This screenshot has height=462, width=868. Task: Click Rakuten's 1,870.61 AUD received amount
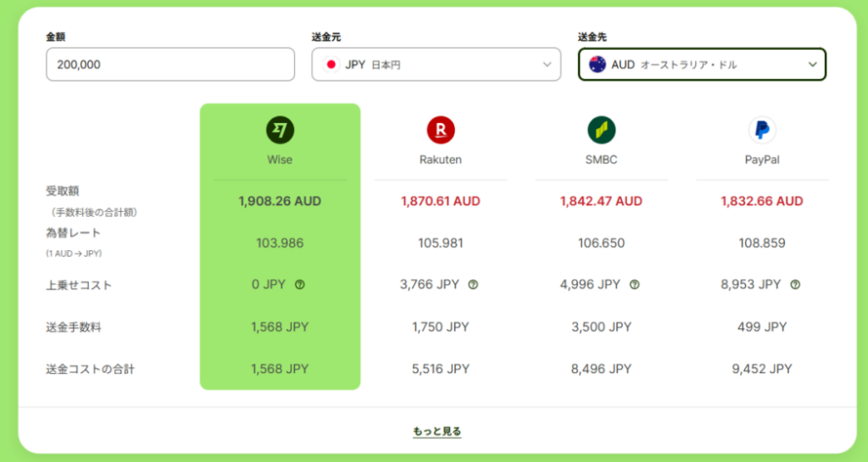point(441,202)
